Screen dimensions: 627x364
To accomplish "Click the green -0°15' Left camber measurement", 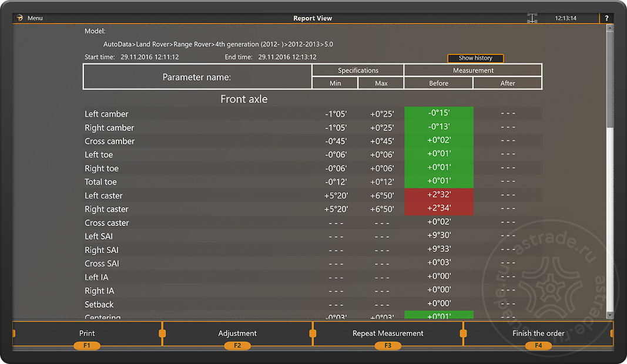I will (439, 113).
